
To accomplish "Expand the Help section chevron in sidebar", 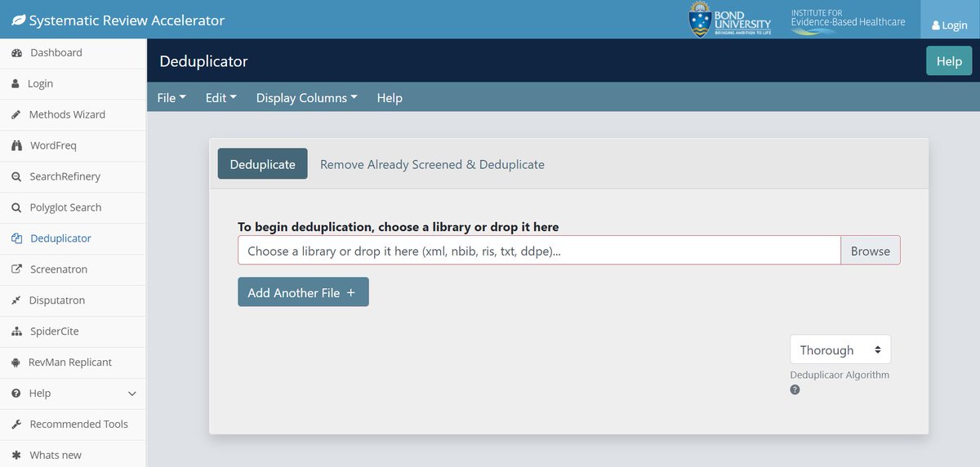I will [132, 394].
